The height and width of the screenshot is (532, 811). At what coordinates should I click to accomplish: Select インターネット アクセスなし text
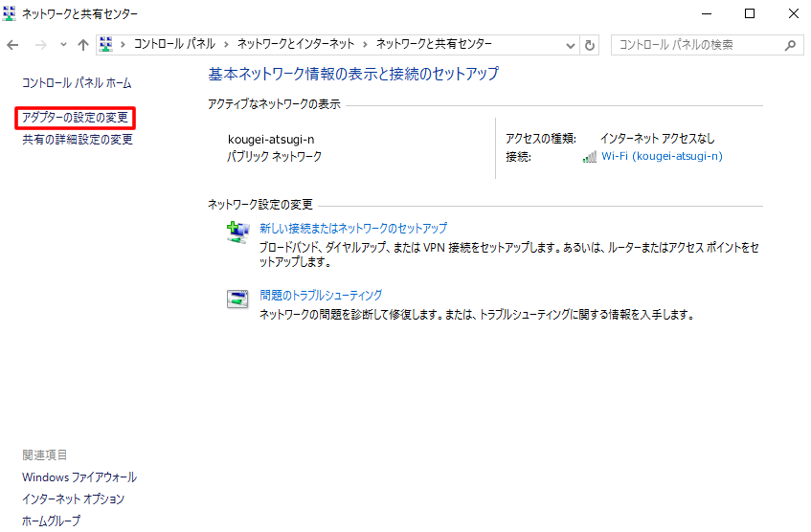tap(658, 139)
